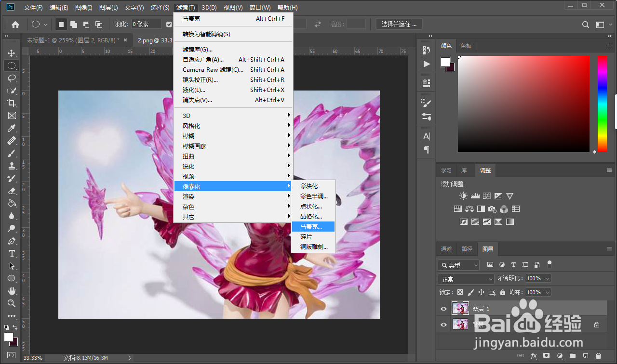Click the 选择并遮住... button
Screen dimensions: 617x364
tap(399, 24)
